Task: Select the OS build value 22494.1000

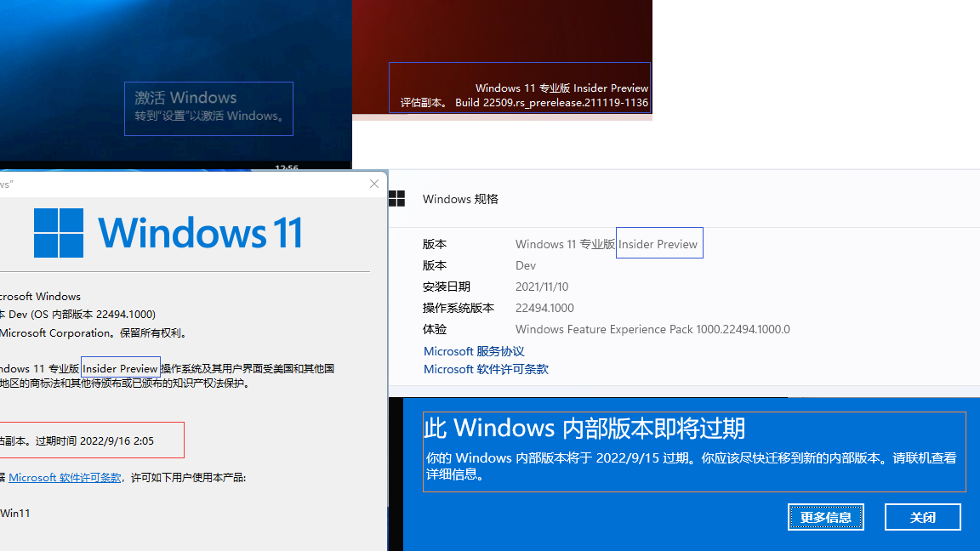Action: pos(544,308)
